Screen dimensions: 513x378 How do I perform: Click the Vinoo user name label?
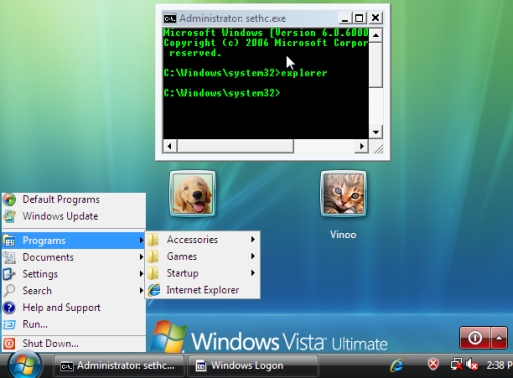[x=343, y=235]
